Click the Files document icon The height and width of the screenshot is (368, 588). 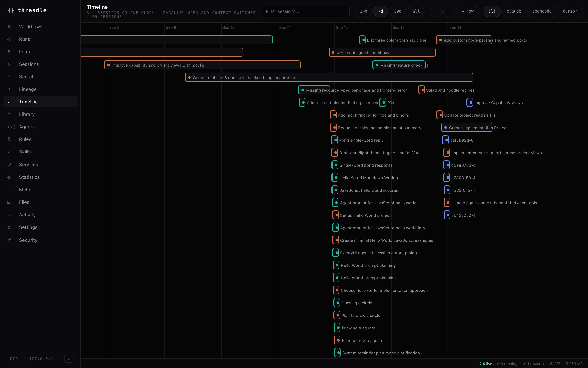[9, 203]
